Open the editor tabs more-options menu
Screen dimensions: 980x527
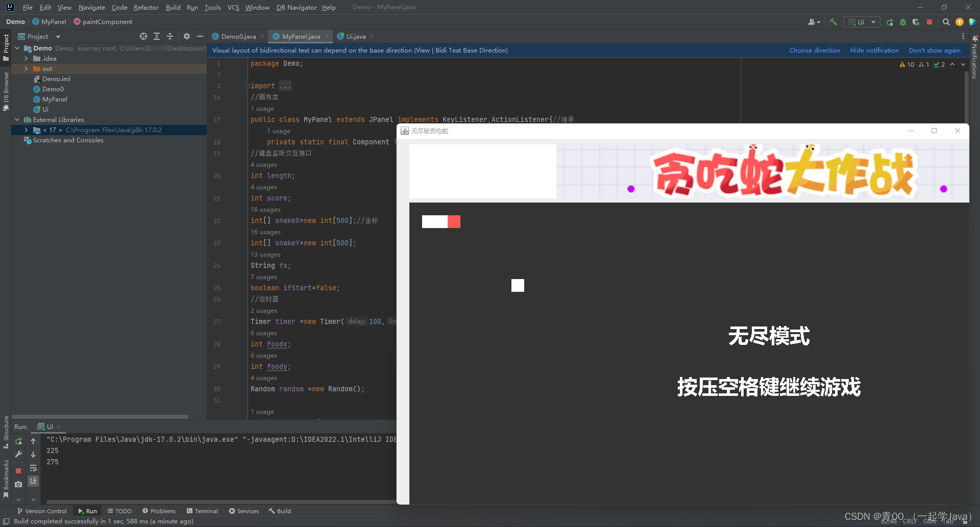(x=963, y=36)
